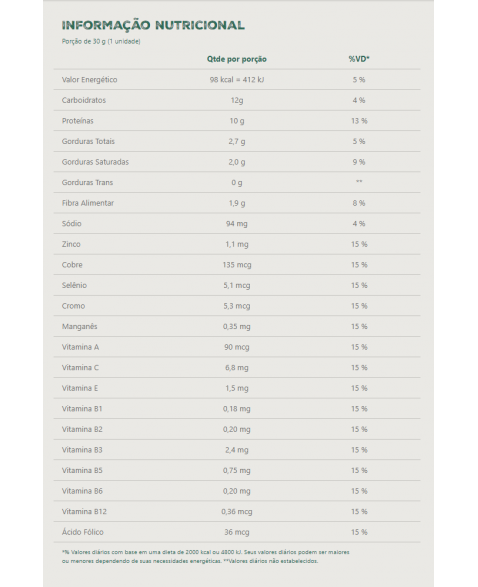478x587 pixels.
Task: Click the %VD* column header
Action: pyautogui.click(x=359, y=59)
